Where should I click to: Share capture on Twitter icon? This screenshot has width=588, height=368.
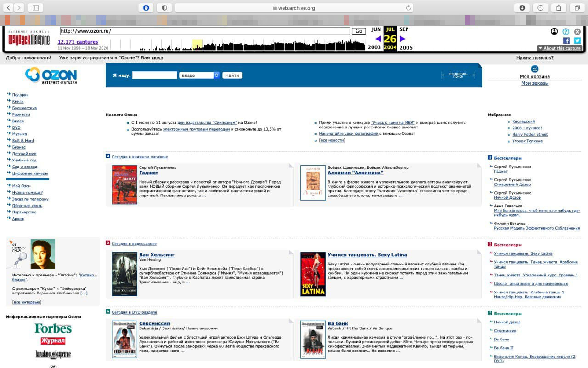(x=577, y=40)
